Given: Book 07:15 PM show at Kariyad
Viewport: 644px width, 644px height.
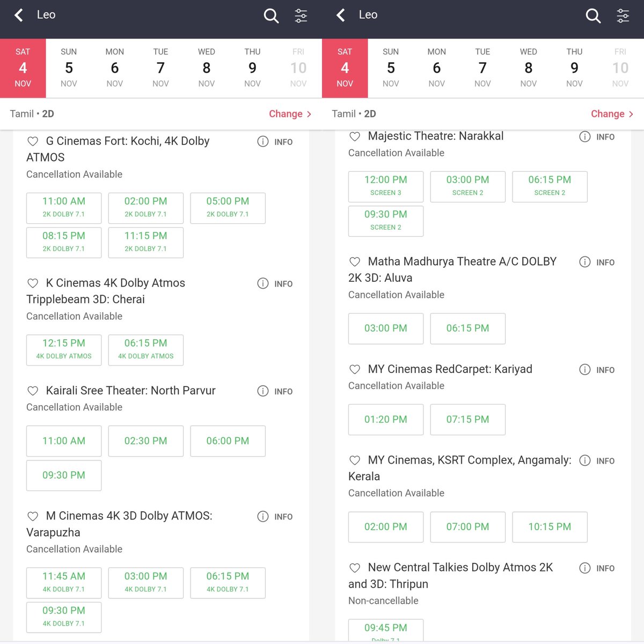Looking at the screenshot, I should 468,420.
